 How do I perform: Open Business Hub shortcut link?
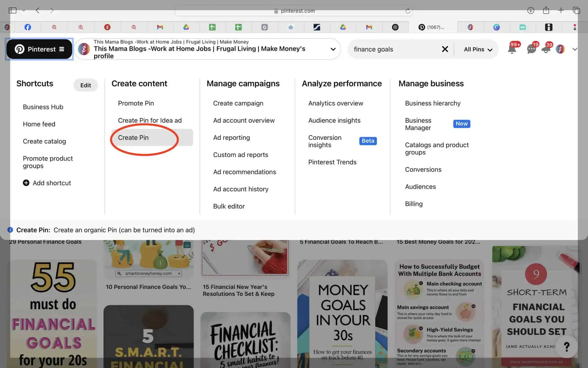[x=43, y=107]
